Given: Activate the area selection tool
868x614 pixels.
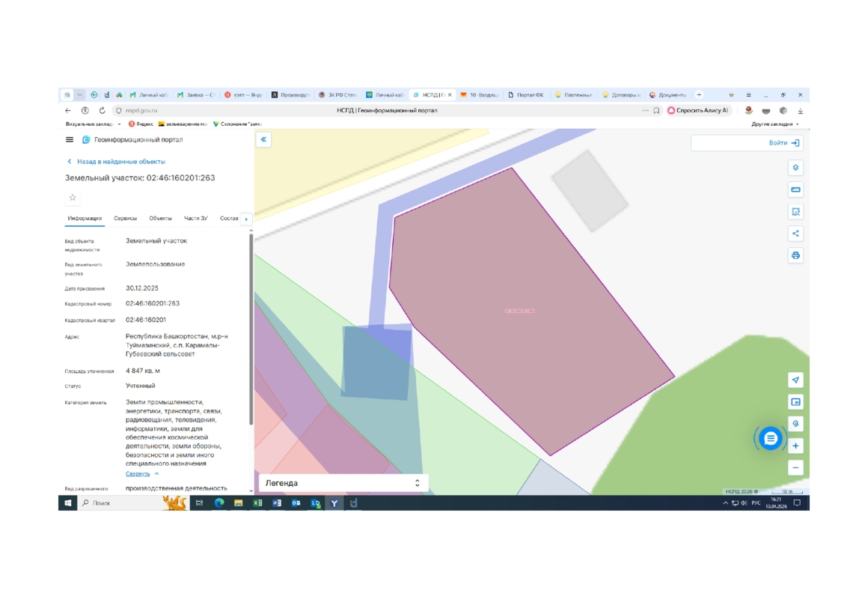Looking at the screenshot, I should (x=795, y=212).
